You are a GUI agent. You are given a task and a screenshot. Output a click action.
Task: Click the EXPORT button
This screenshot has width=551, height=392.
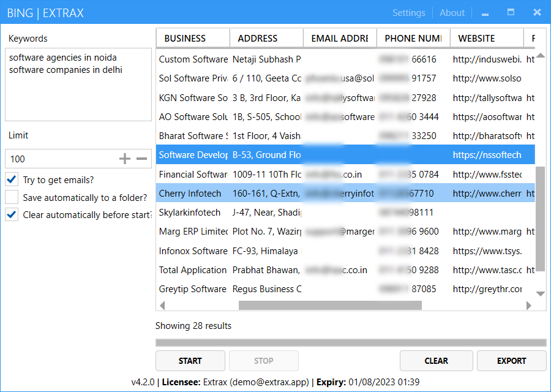[511, 361]
